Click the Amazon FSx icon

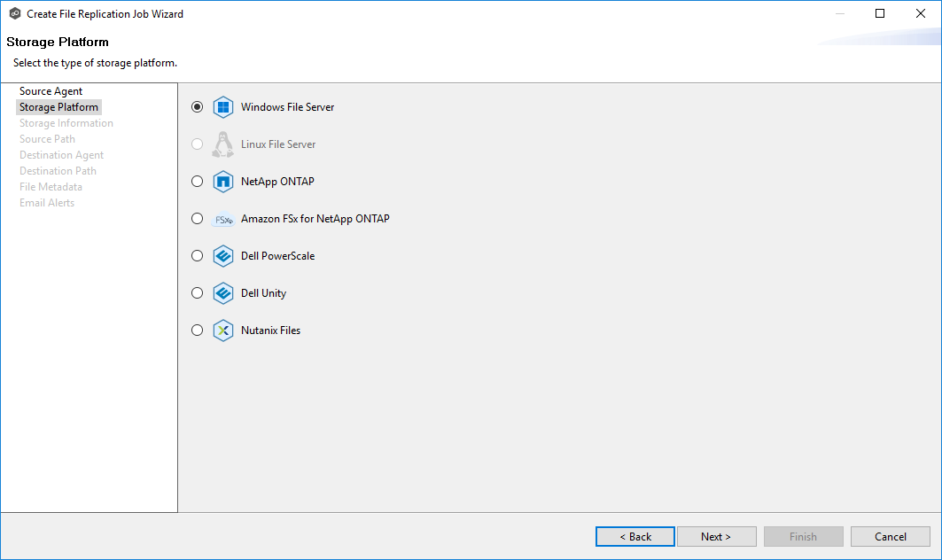223,220
